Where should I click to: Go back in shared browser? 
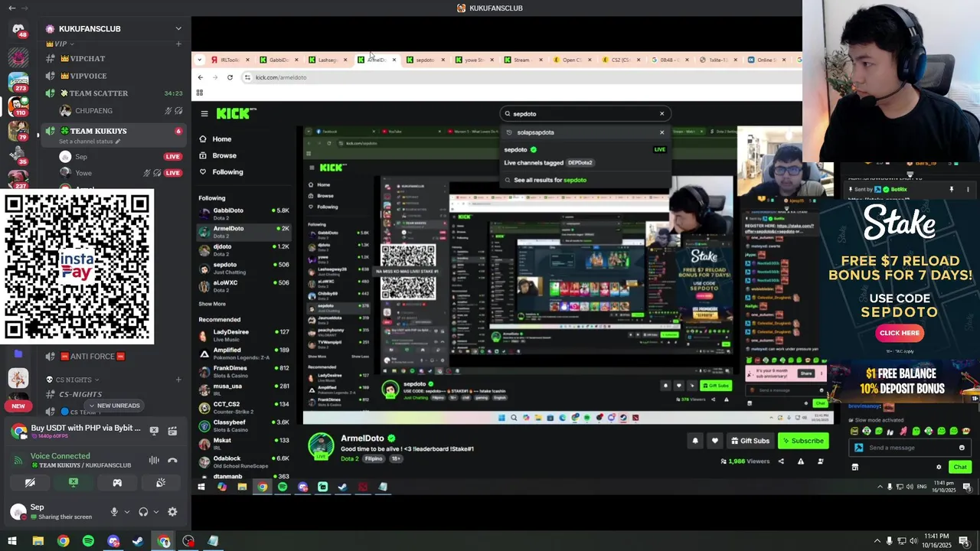[x=201, y=77]
